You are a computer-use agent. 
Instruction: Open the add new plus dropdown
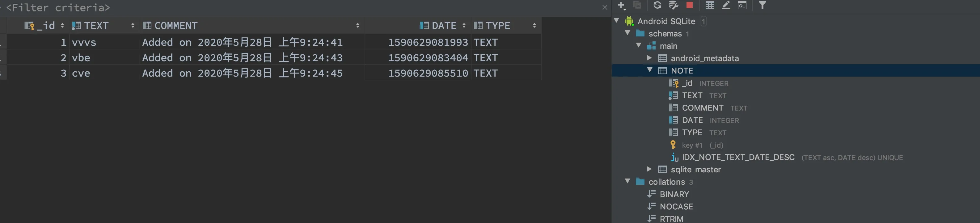[622, 5]
